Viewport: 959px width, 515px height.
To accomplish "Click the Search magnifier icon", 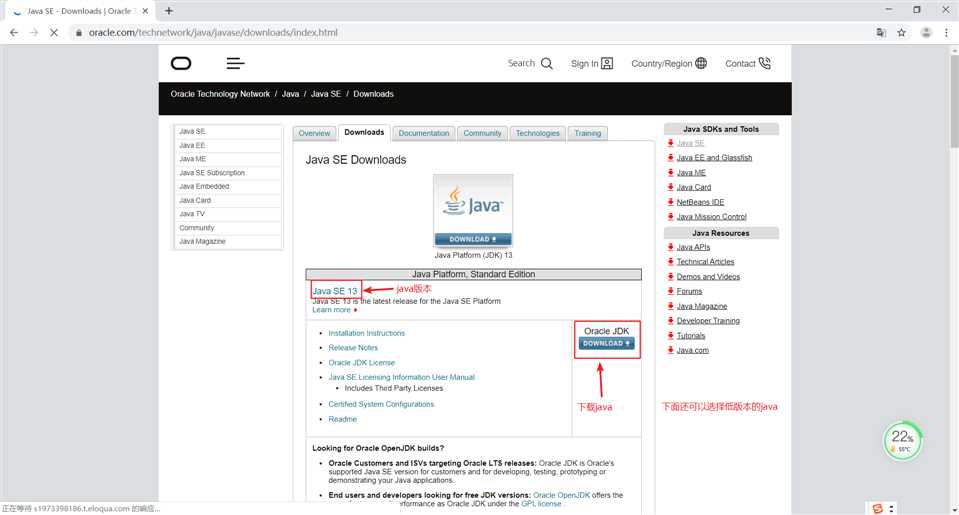I will click(x=547, y=64).
